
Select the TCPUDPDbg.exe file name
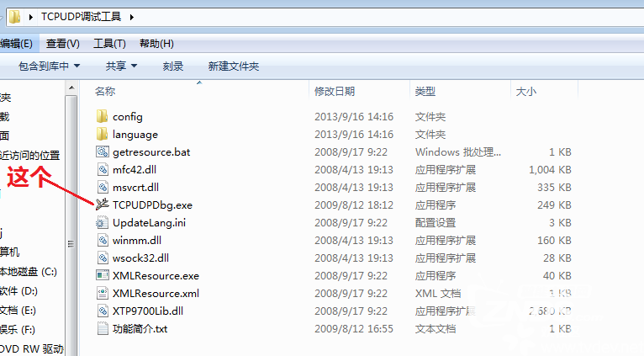click(152, 205)
